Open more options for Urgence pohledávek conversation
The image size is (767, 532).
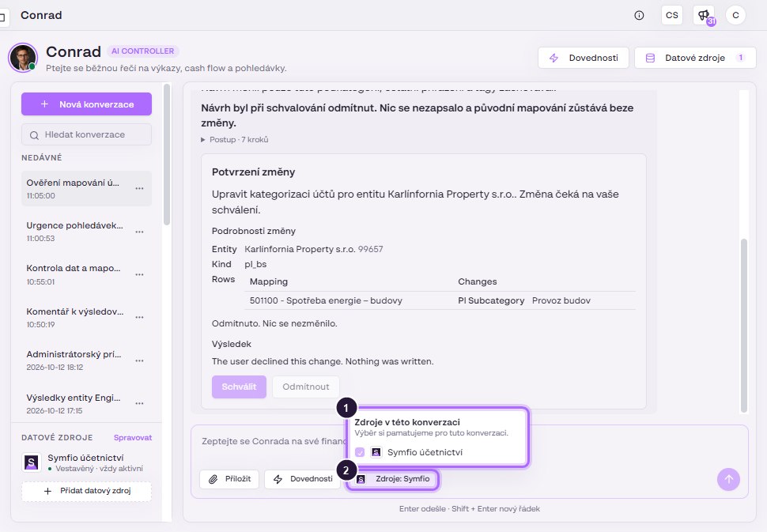pos(139,232)
